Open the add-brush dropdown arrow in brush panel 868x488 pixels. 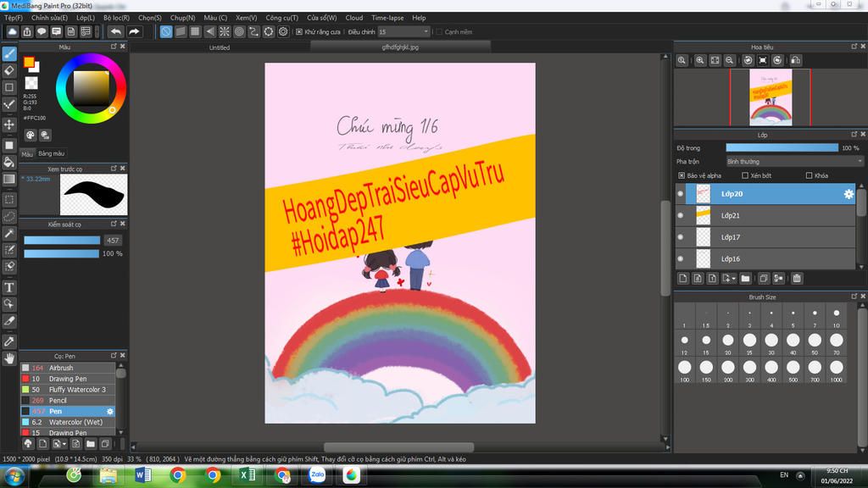(64, 444)
